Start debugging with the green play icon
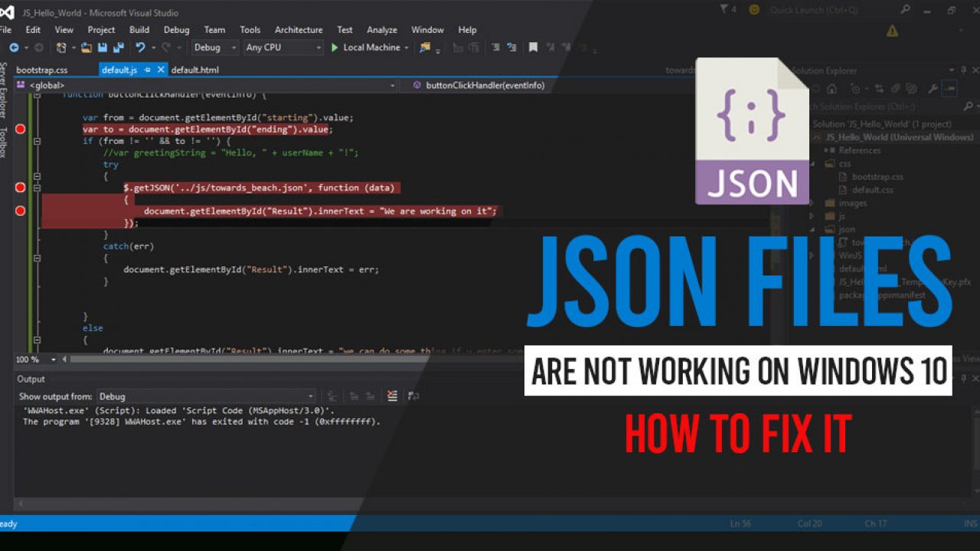The image size is (980, 551). point(335,47)
